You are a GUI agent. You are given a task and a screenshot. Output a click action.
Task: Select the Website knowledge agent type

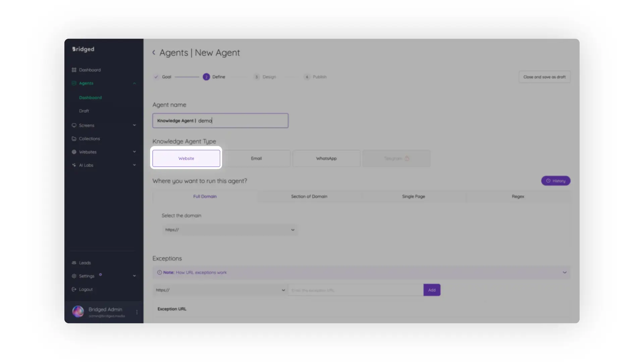pyautogui.click(x=186, y=158)
